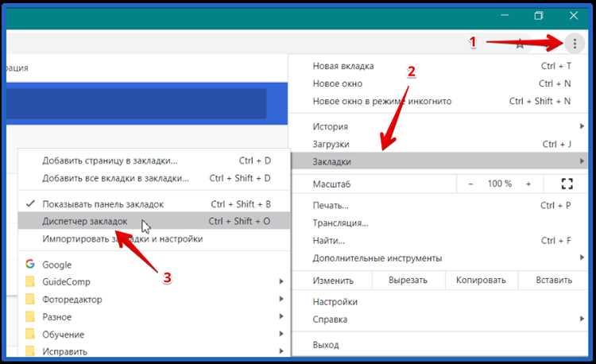Image resolution: width=596 pixels, height=364 pixels.
Task: Open the Обучение bookmarks folder
Action: [x=154, y=335]
